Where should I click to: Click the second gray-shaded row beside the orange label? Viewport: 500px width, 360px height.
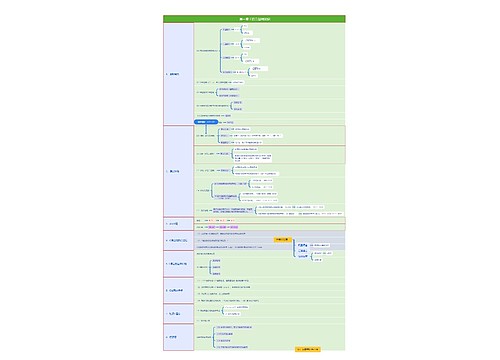[234, 240]
